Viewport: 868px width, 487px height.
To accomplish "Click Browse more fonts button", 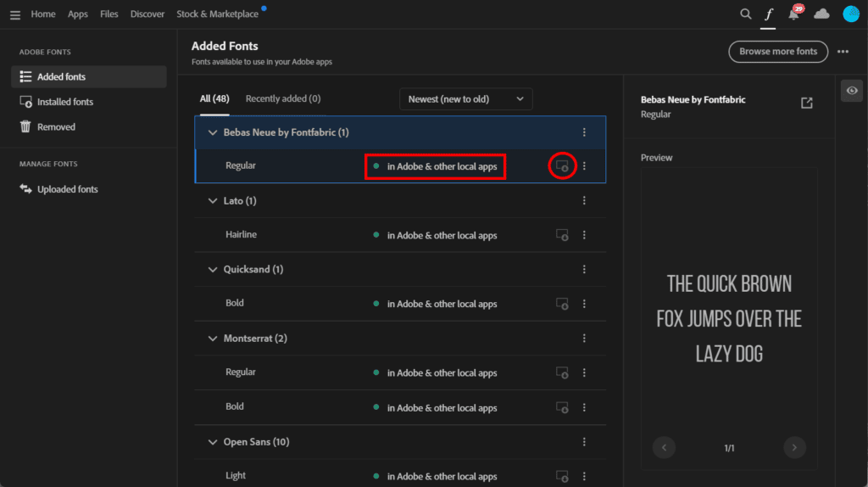I will tap(777, 52).
